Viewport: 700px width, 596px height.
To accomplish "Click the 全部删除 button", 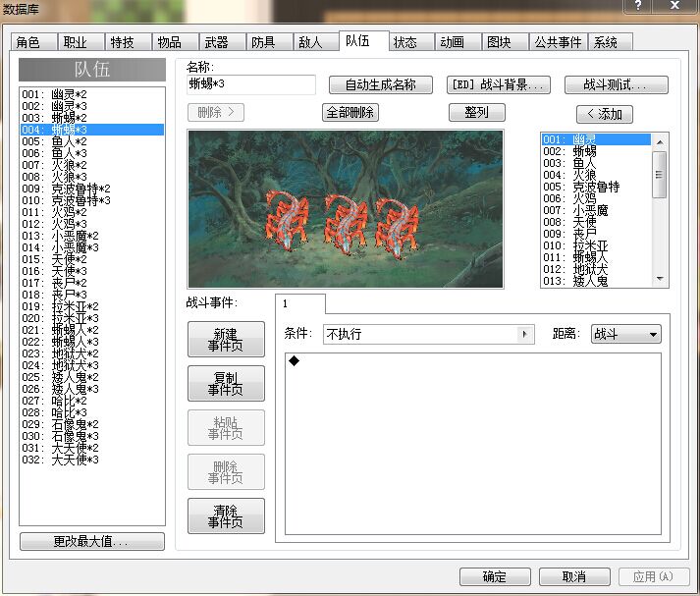I will 350,113.
